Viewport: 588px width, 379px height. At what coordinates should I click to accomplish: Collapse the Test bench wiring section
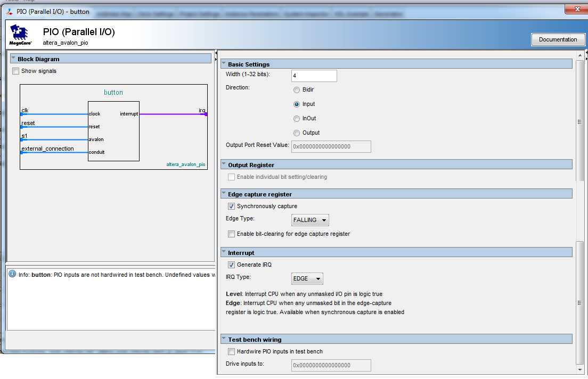pyautogui.click(x=224, y=339)
